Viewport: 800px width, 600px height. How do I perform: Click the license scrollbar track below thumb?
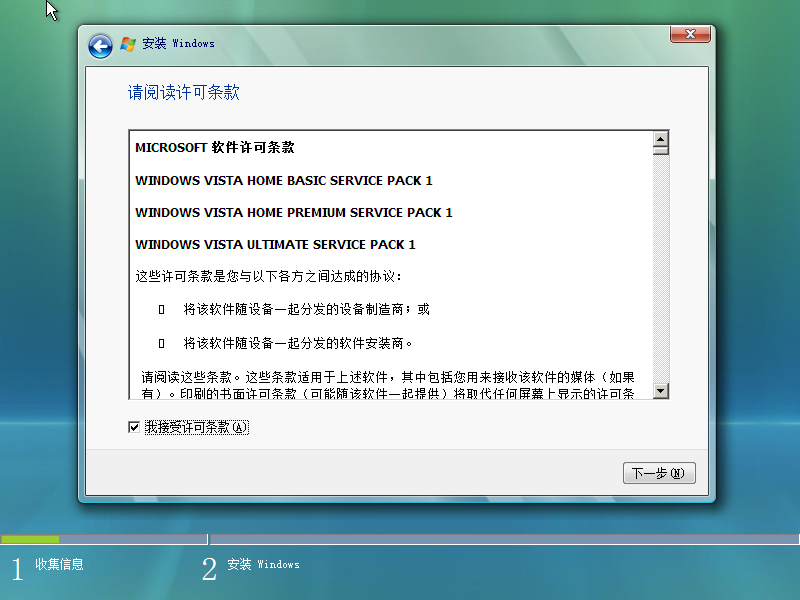(x=661, y=269)
